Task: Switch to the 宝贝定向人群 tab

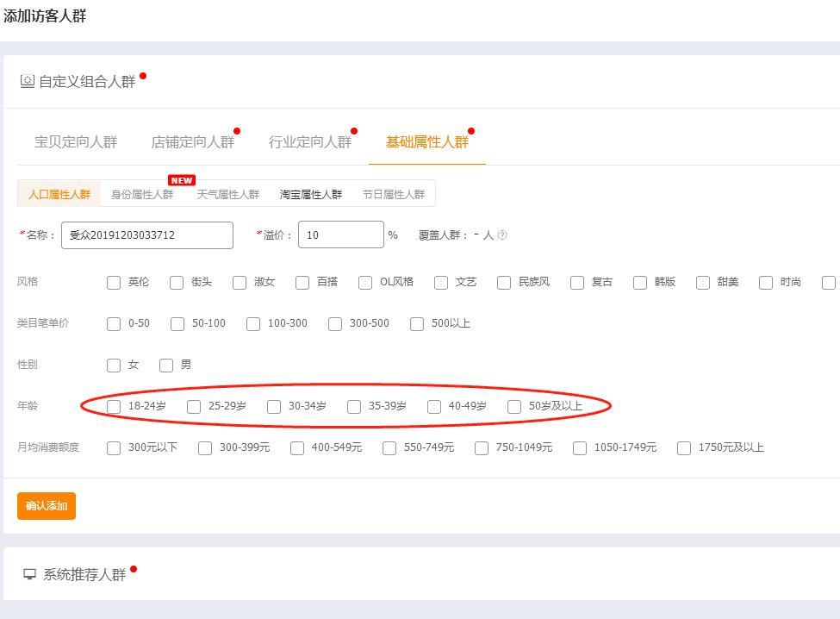Action: point(76,142)
